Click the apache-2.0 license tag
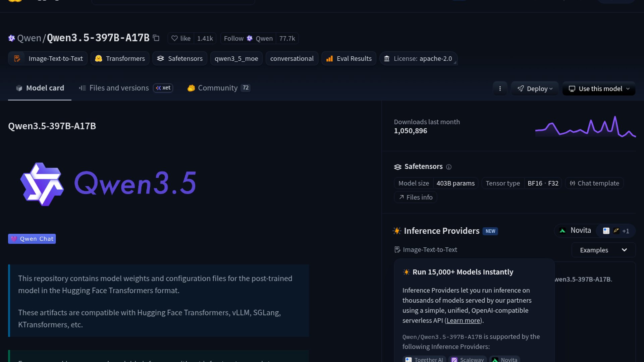This screenshot has height=362, width=644. [x=418, y=59]
